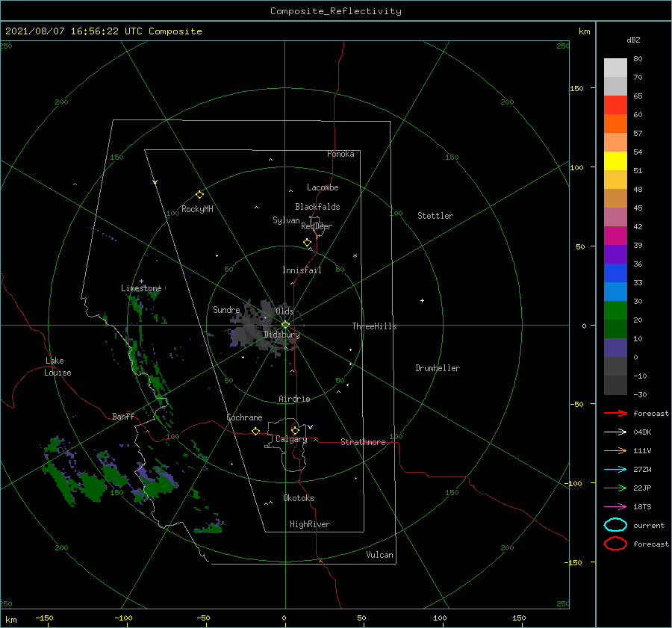This screenshot has width=672, height=628.
Task: Click the Composite_Reflectivity title
Action: [x=335, y=11]
